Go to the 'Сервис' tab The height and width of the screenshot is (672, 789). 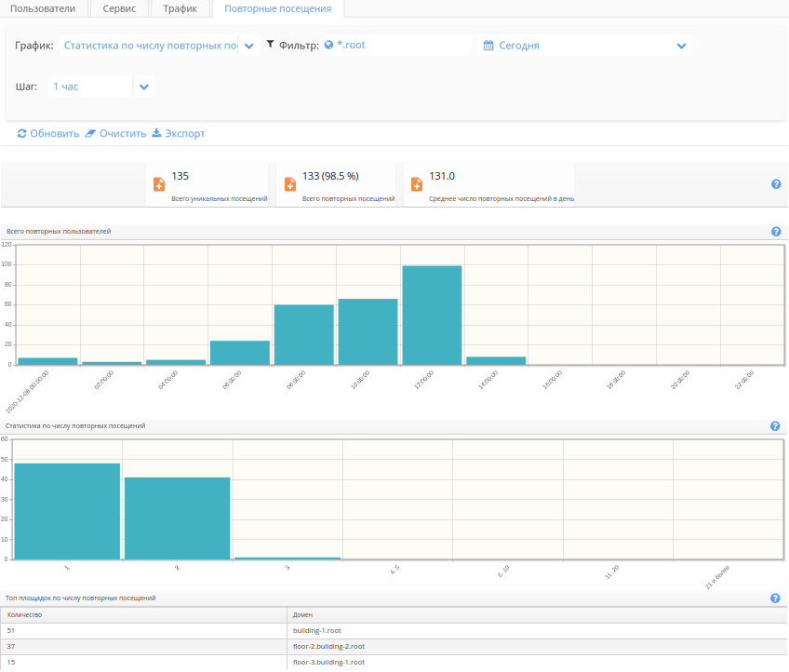pyautogui.click(x=119, y=8)
